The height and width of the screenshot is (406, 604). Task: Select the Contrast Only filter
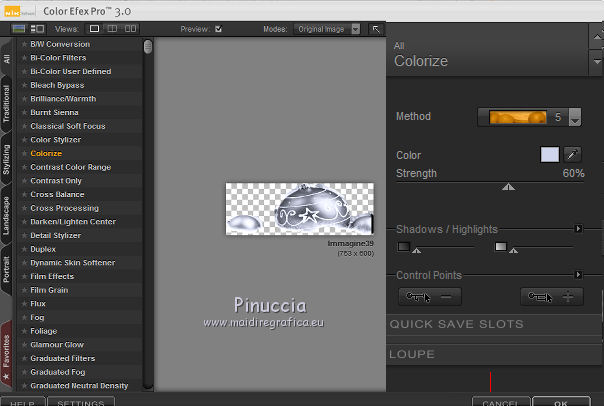[x=56, y=181]
